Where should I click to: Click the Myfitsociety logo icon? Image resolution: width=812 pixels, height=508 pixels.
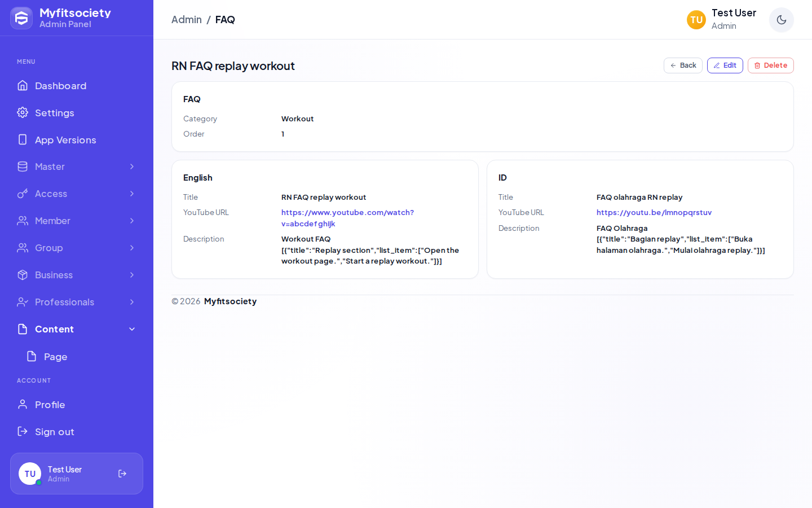click(x=21, y=18)
